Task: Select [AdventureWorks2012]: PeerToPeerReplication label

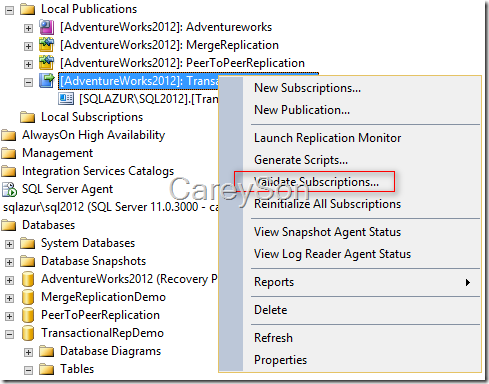Action: pos(182,63)
